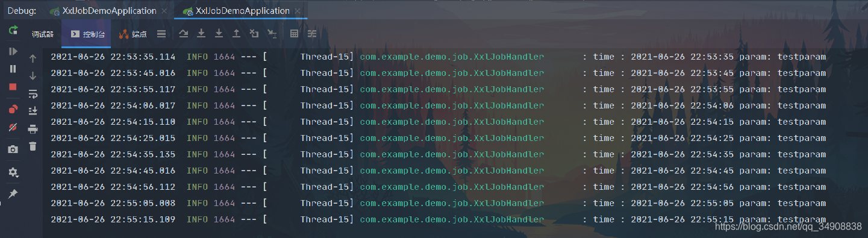Switch to the 调试器 debugger tab
Screen dimensions: 868x238
click(43, 34)
